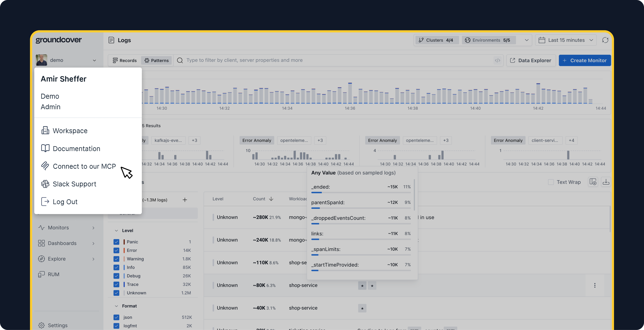Click the plus icon beside ~1.3M logs
The height and width of the screenshot is (330, 644).
(x=185, y=200)
